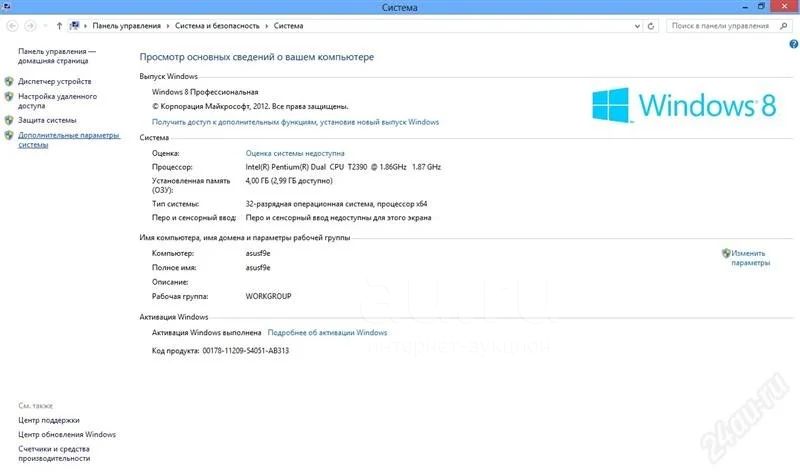This screenshot has height=475, width=800.
Task: Click the window system icon in title bar
Action: pos(7,6)
